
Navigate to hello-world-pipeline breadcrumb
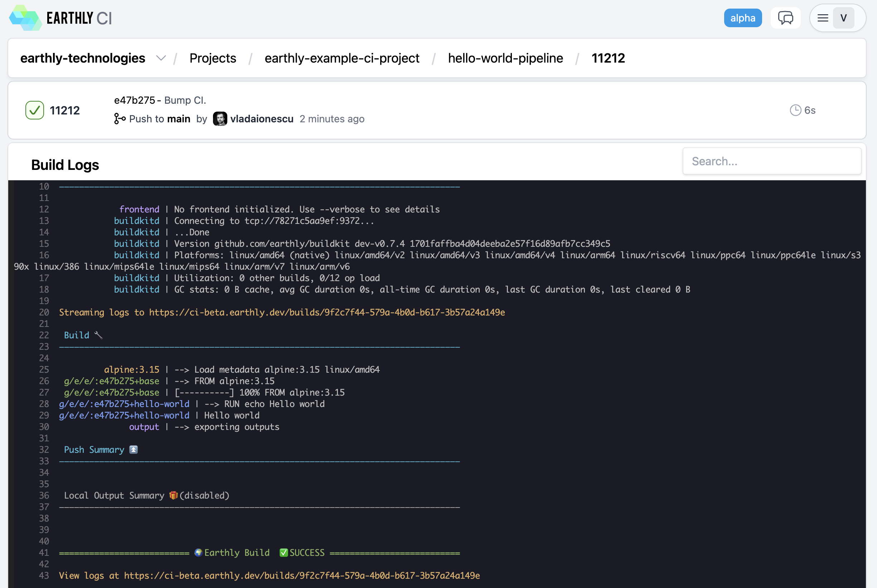tap(505, 58)
